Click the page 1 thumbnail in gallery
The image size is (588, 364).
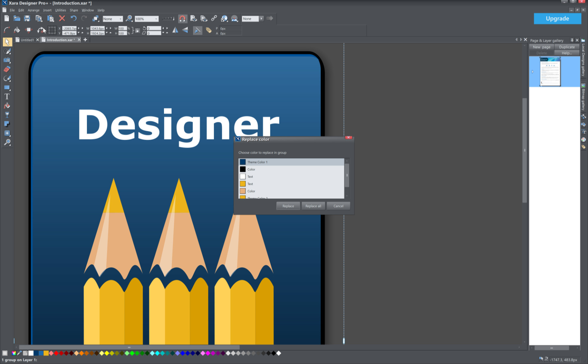tap(550, 71)
